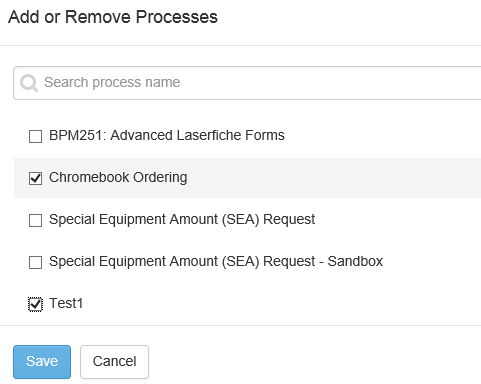This screenshot has height=384, width=481.
Task: Cancel the Add or Remove Processes dialog
Action: click(x=114, y=362)
